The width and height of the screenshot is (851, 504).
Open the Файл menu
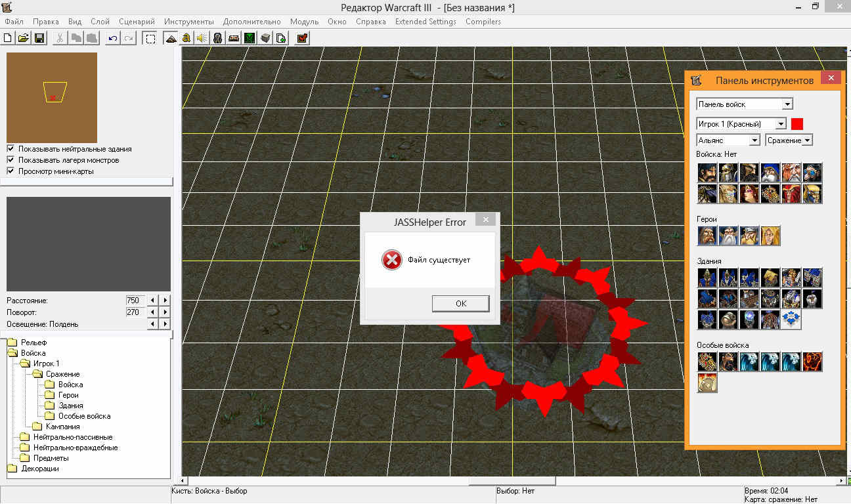pyautogui.click(x=14, y=22)
